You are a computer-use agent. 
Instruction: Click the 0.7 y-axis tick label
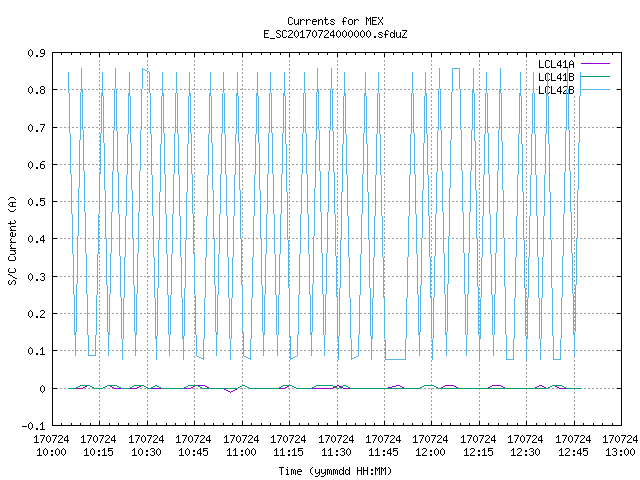[x=36, y=128]
